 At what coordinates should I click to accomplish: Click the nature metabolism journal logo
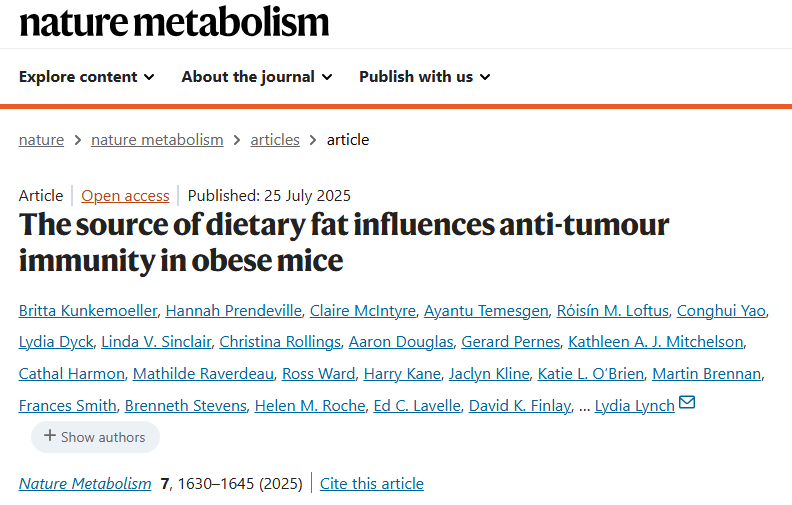pyautogui.click(x=174, y=20)
